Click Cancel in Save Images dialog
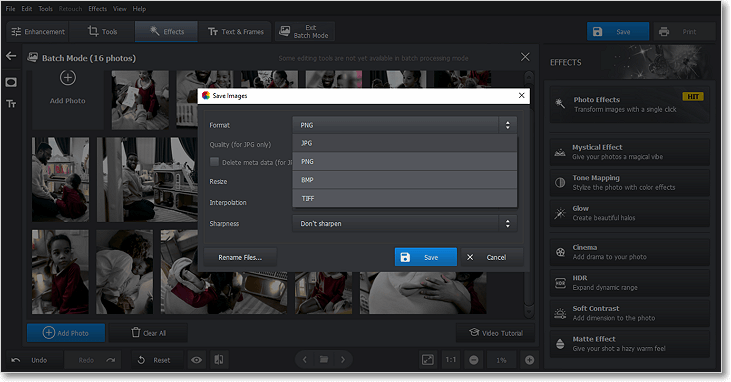Viewport: 731px width, 382px height. [x=492, y=257]
